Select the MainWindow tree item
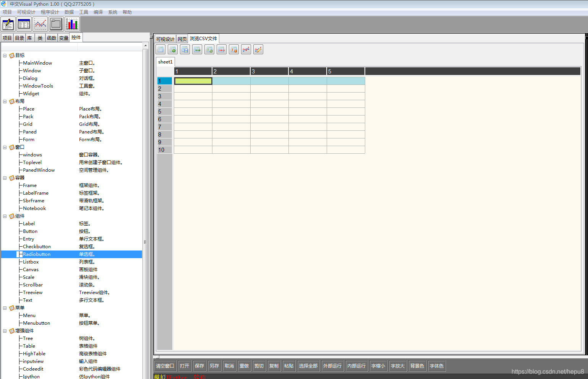 37,63
